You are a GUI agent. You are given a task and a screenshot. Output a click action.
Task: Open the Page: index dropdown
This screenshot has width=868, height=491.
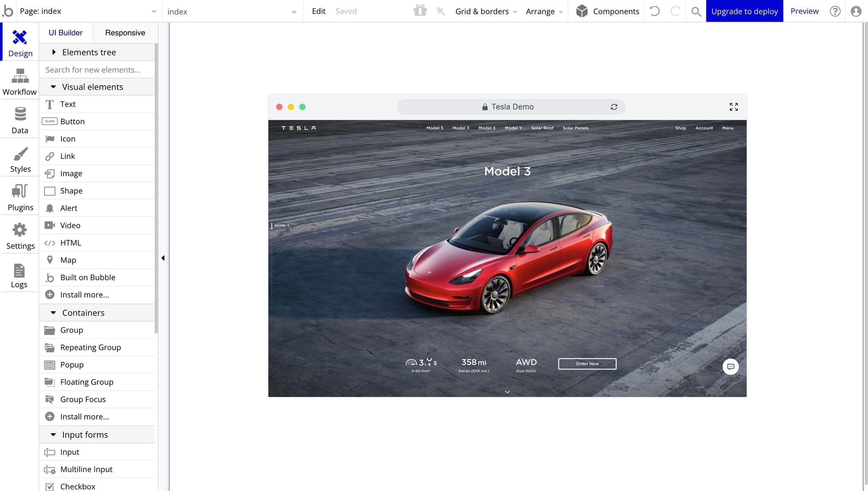(x=87, y=11)
